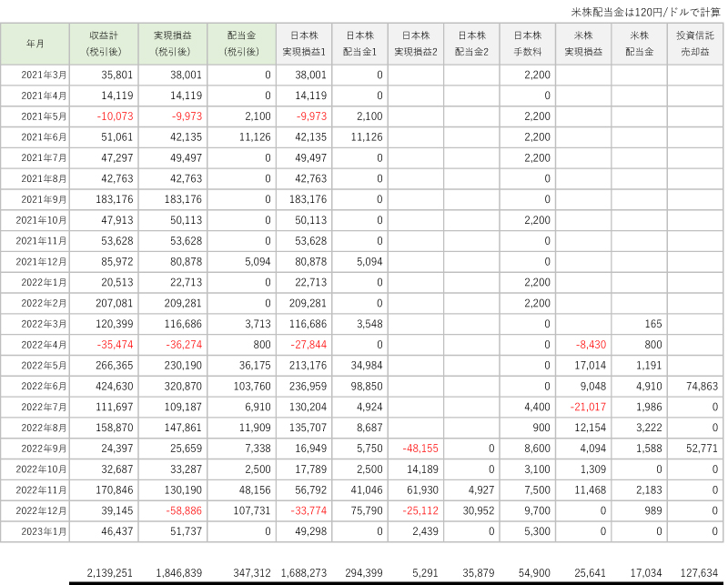Click the 日本株 配当金1 header
The image size is (728, 585).
(x=359, y=44)
